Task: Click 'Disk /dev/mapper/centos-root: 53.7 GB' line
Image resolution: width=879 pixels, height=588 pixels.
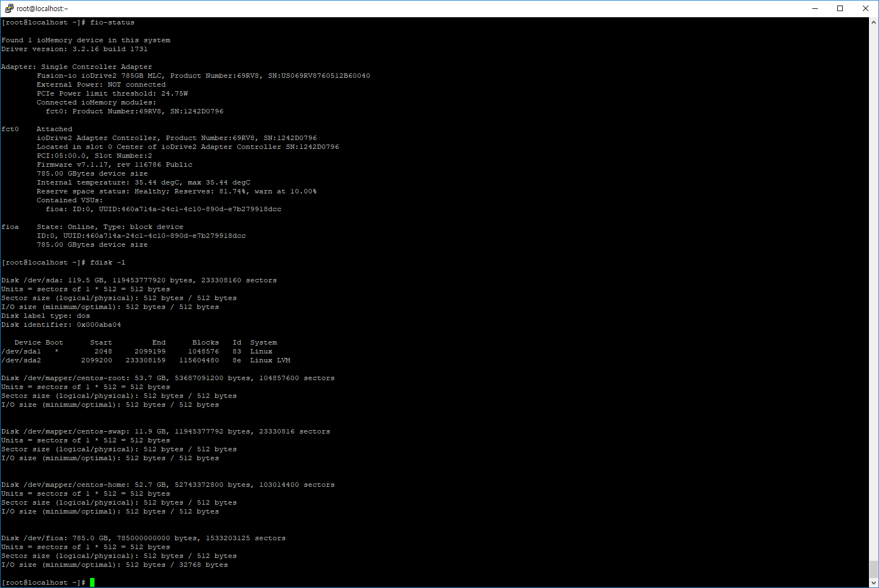Action: (x=168, y=378)
